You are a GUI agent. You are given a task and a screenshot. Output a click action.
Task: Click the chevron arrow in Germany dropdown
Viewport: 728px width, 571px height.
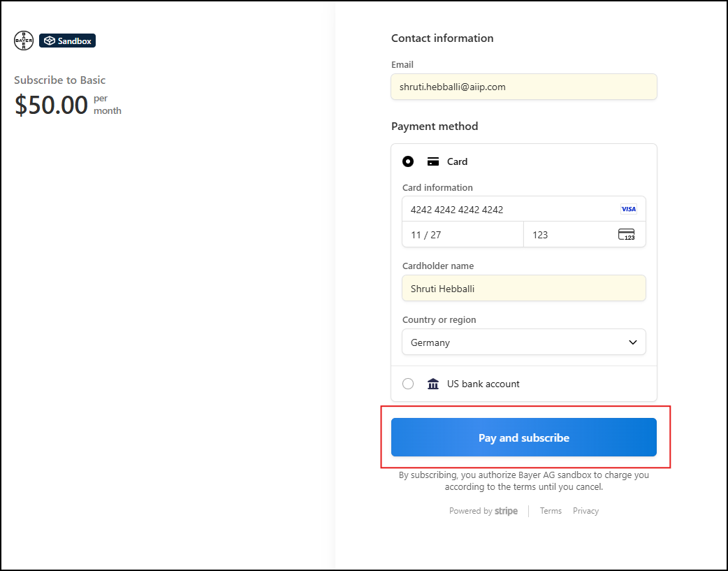coord(633,342)
